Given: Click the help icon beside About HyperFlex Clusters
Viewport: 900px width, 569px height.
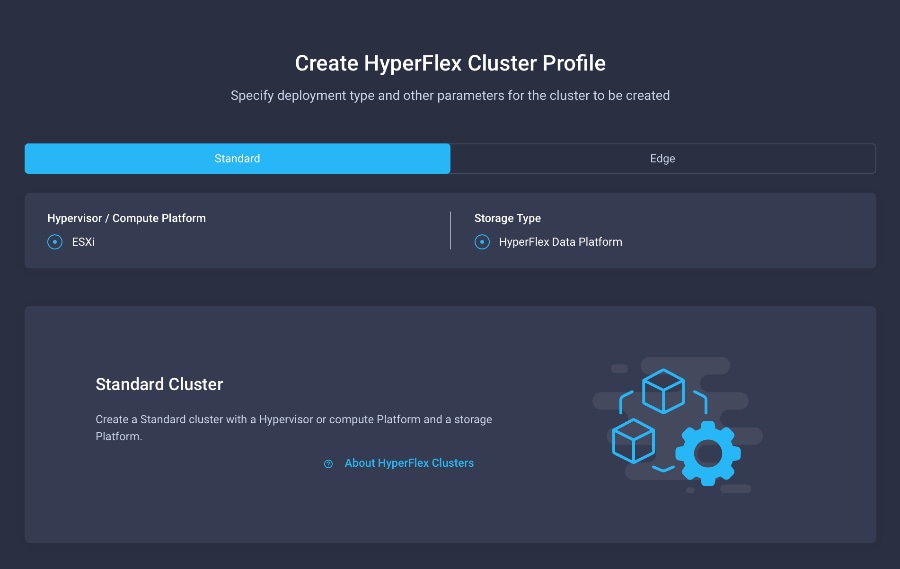Looking at the screenshot, I should [x=328, y=463].
